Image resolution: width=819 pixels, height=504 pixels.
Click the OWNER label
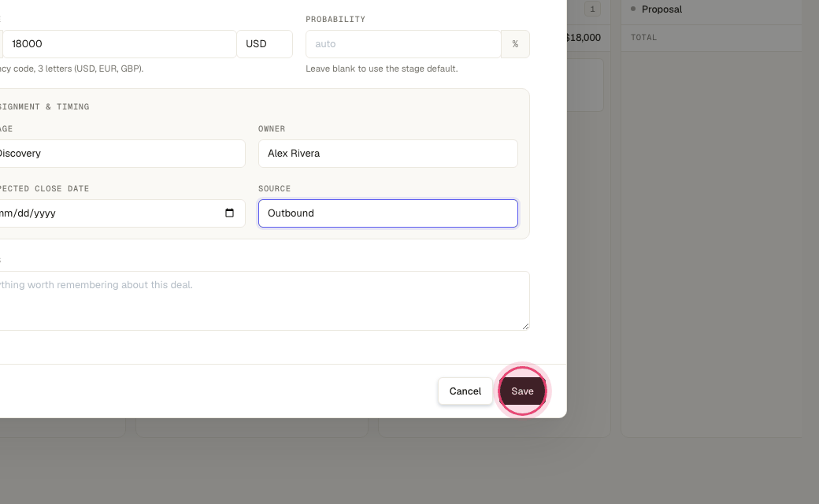272,129
